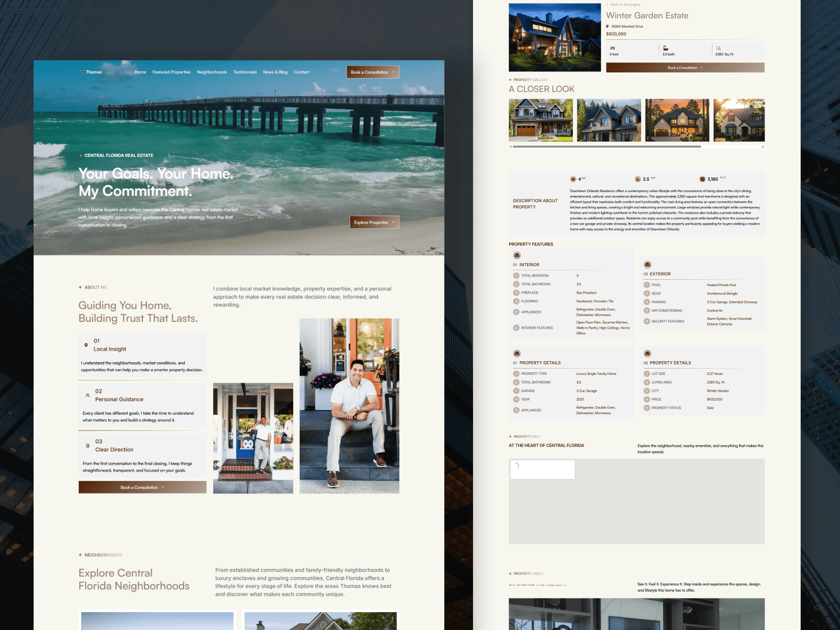Screen dimensions: 840x630
Task: Click the gallery scrollbar's left arrow
Action: [x=510, y=147]
